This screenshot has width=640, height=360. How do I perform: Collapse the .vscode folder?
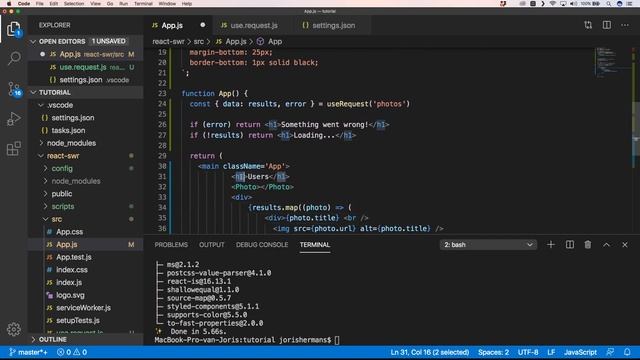click(x=41, y=105)
